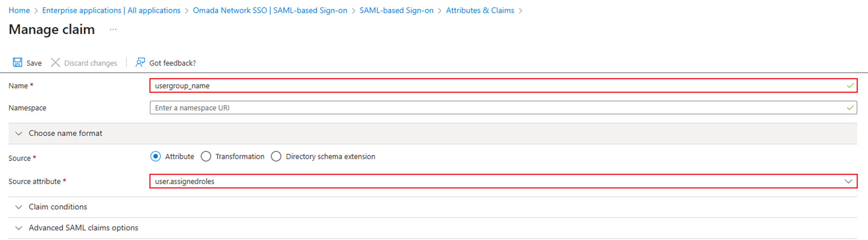Navigate to Home via breadcrumb
868x240 pixels.
(19, 10)
